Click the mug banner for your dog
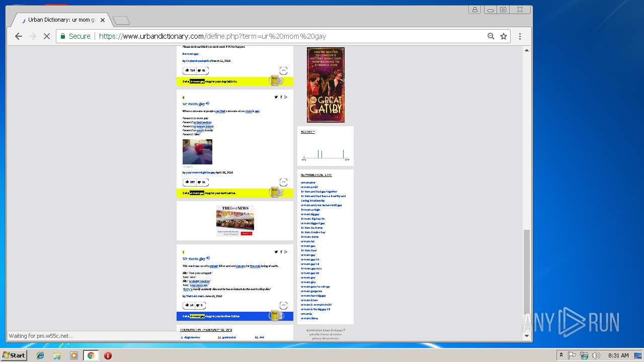644x362 pixels. [x=235, y=81]
